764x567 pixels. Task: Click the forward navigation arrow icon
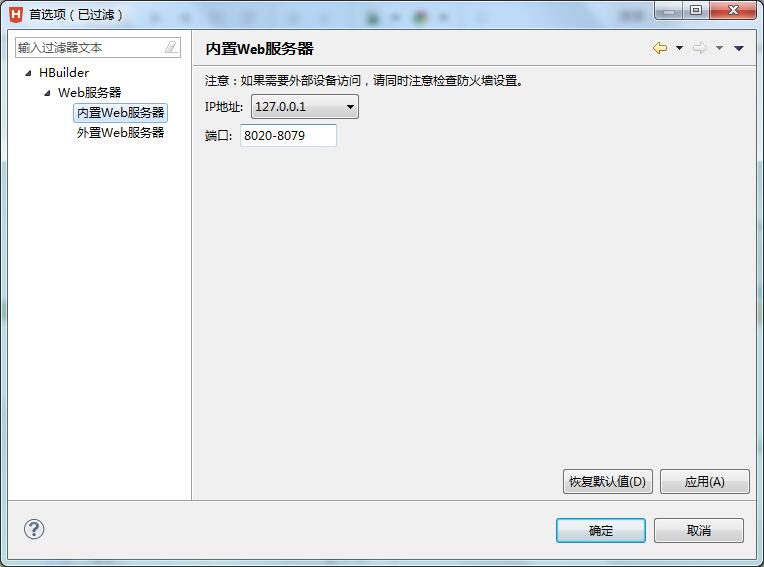pyautogui.click(x=700, y=48)
